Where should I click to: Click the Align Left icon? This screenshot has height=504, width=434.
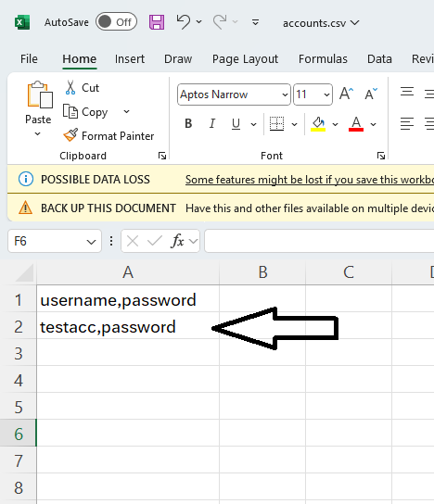[407, 124]
